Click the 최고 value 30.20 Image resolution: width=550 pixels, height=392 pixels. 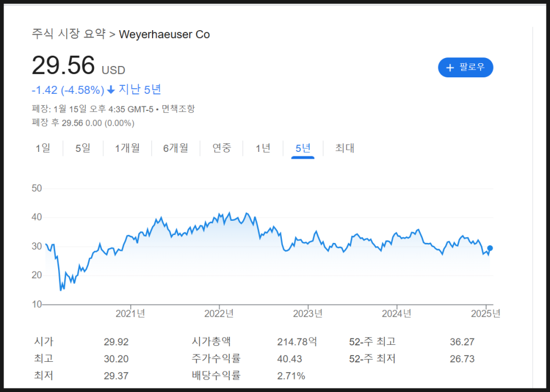click(116, 359)
